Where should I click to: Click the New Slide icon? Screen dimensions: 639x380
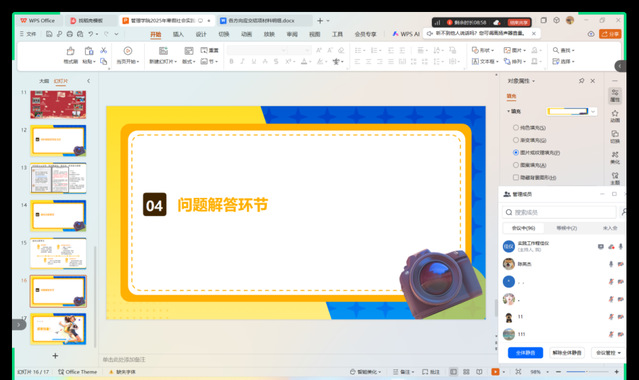tap(163, 51)
